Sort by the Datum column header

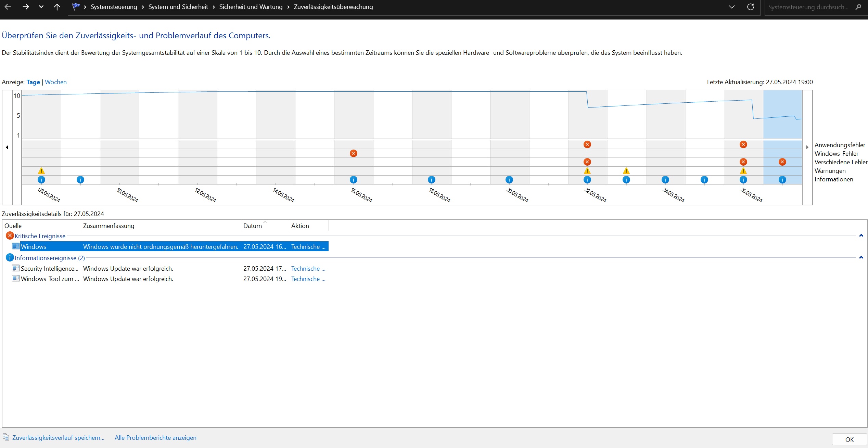pyautogui.click(x=265, y=226)
